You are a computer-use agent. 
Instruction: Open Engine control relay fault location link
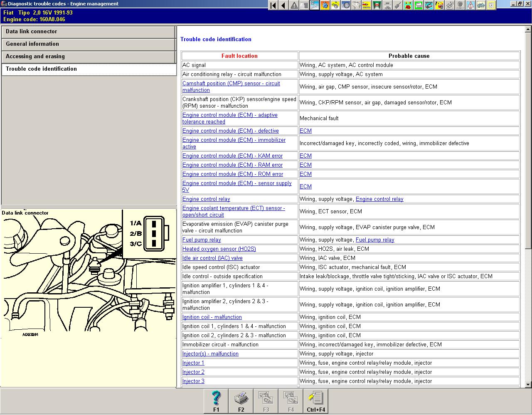point(206,199)
